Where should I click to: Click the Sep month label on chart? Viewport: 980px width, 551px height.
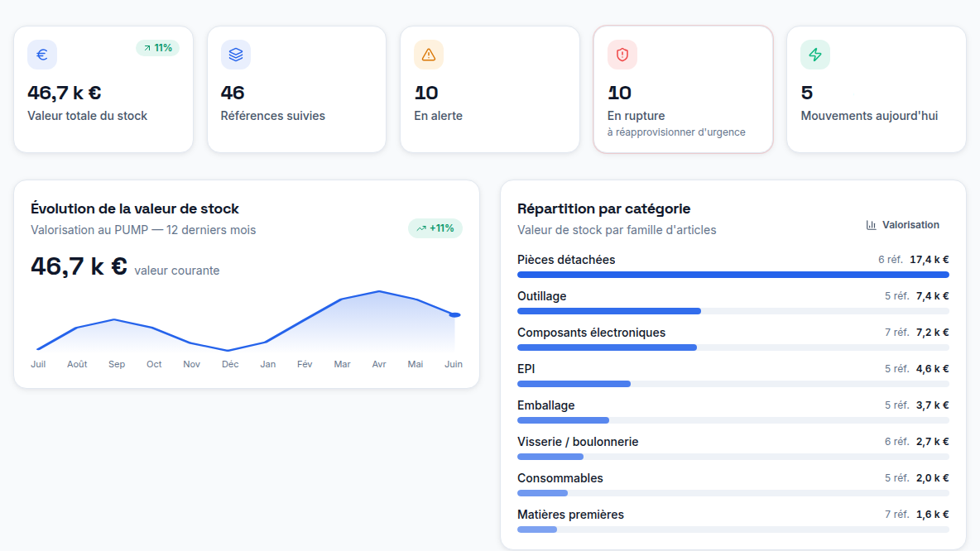pyautogui.click(x=116, y=364)
